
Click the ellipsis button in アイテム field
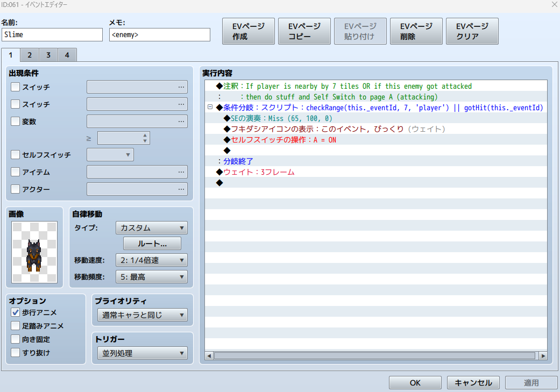coord(181,172)
